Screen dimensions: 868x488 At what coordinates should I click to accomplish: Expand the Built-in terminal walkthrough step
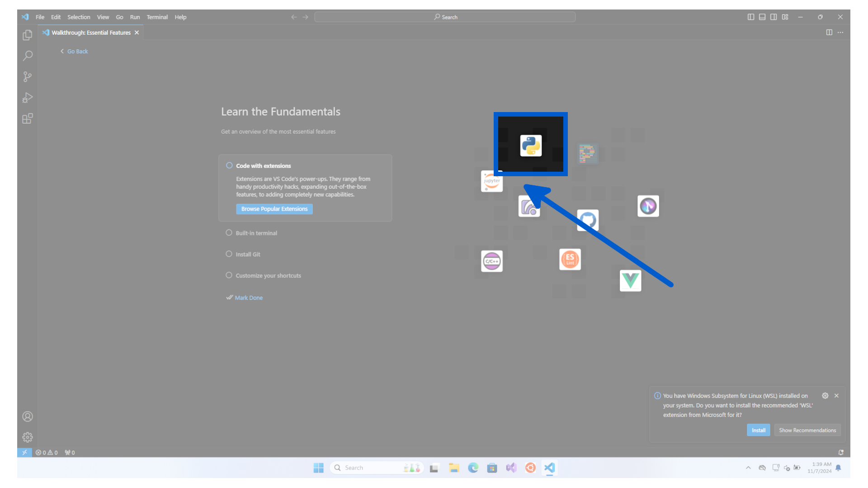pyautogui.click(x=256, y=233)
